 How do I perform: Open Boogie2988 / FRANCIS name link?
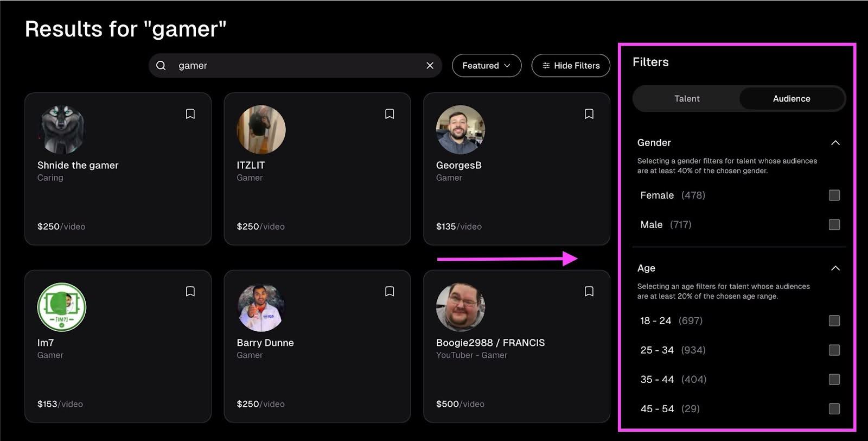click(x=490, y=343)
